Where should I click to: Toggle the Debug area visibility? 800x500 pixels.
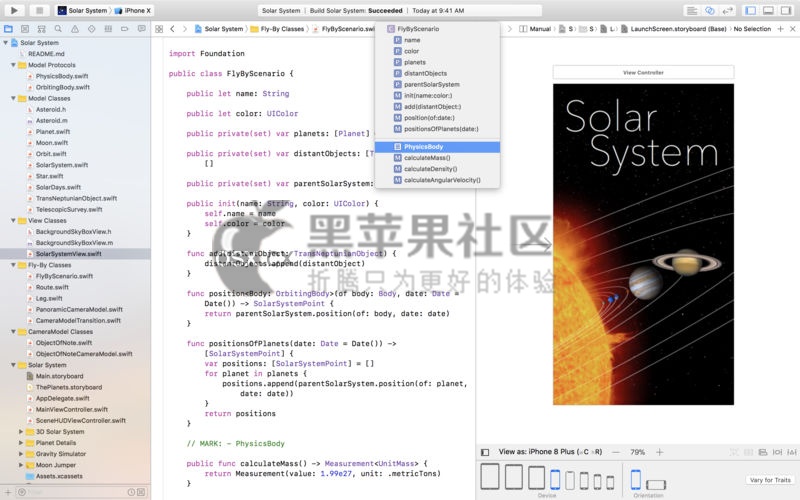click(768, 10)
